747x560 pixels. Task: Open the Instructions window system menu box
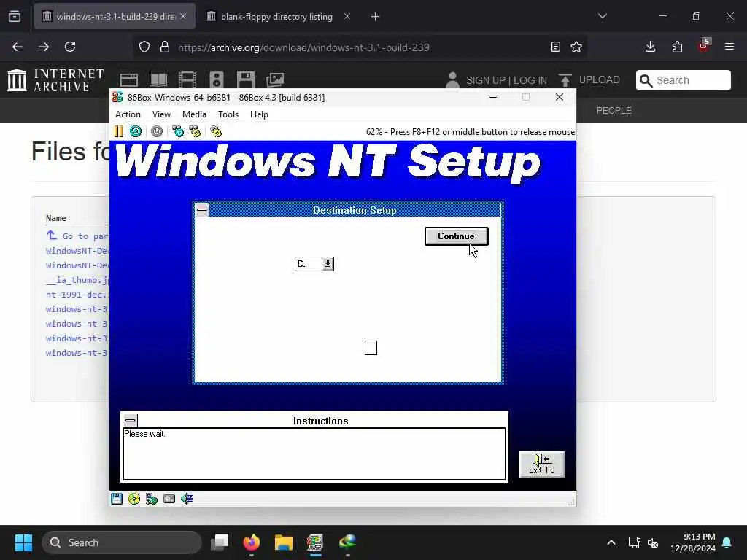[130, 421]
